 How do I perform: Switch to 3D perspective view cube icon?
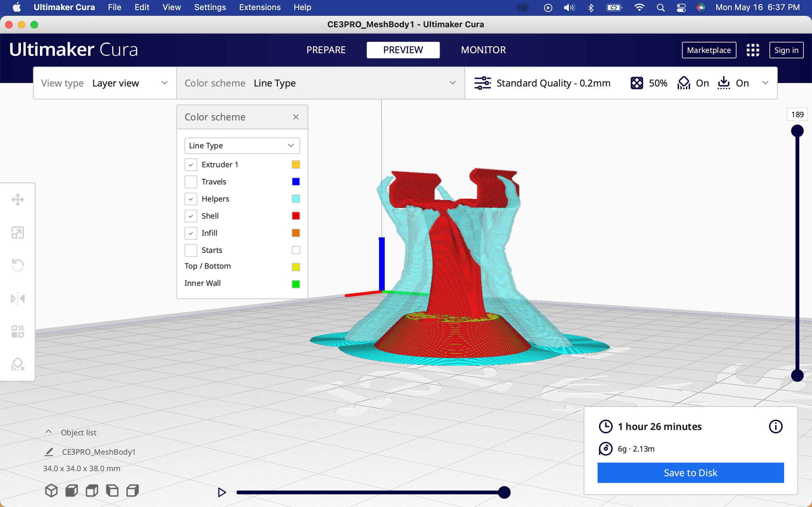point(51,491)
